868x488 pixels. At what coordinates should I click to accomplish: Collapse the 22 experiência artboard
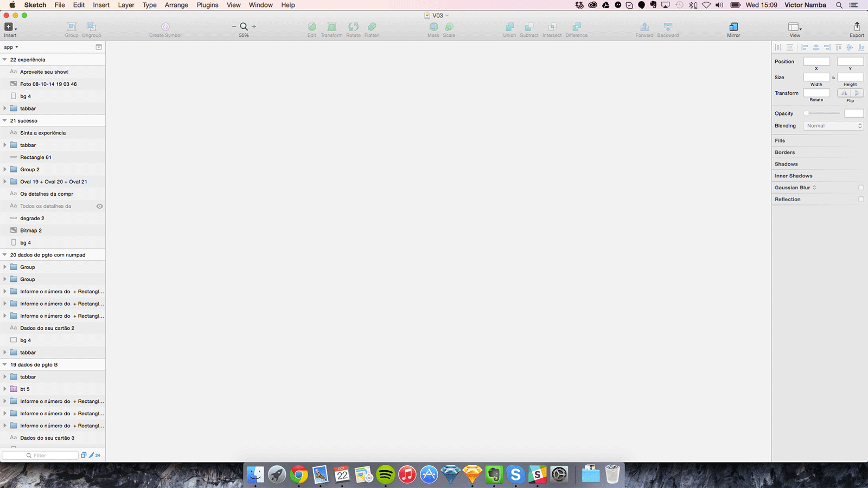[x=5, y=60]
